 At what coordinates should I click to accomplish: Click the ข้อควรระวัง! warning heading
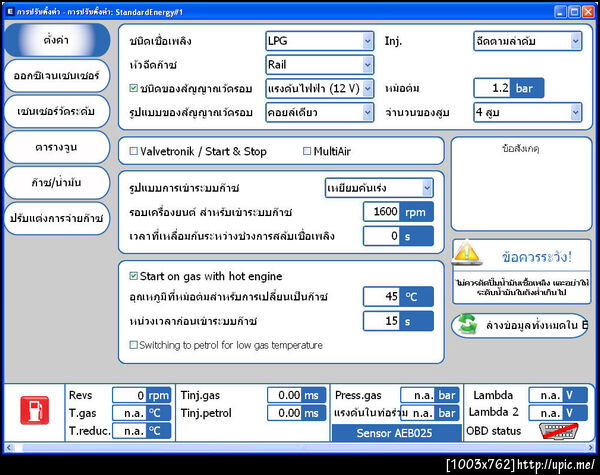point(536,257)
